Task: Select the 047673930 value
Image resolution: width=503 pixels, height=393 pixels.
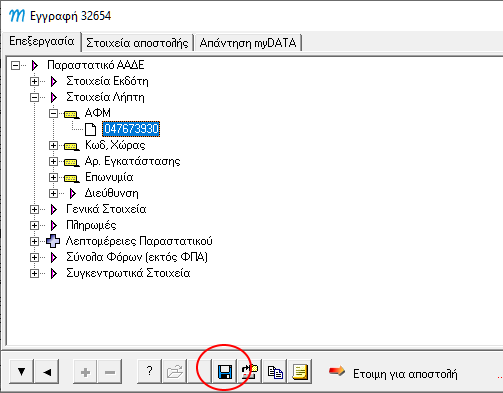Action: 131,129
